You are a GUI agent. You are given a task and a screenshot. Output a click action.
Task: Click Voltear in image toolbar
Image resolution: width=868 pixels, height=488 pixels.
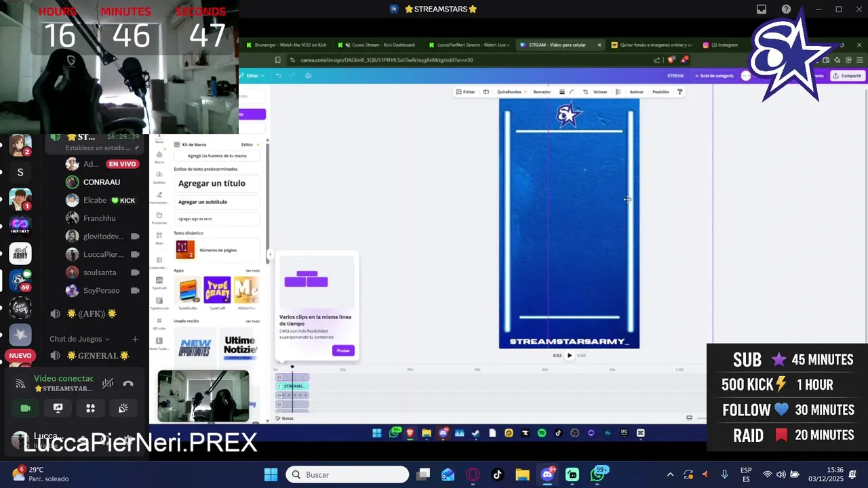click(x=600, y=91)
